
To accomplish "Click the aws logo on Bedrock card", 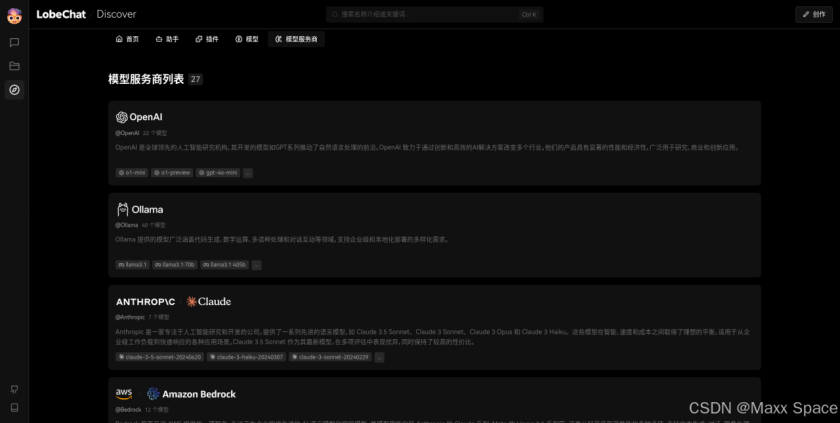I will (124, 394).
